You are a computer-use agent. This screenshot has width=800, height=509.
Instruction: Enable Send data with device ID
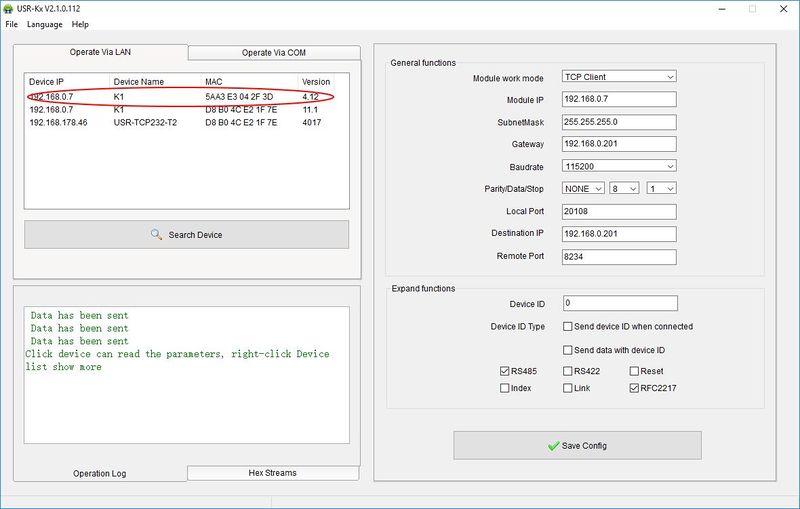click(x=567, y=350)
